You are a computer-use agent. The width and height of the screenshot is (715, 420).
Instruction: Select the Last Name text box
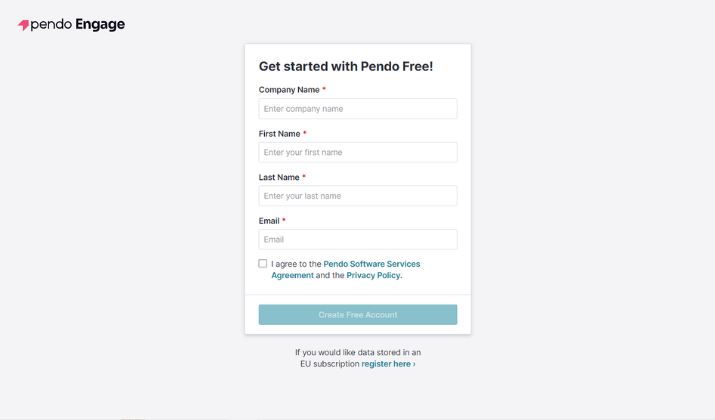click(x=357, y=196)
